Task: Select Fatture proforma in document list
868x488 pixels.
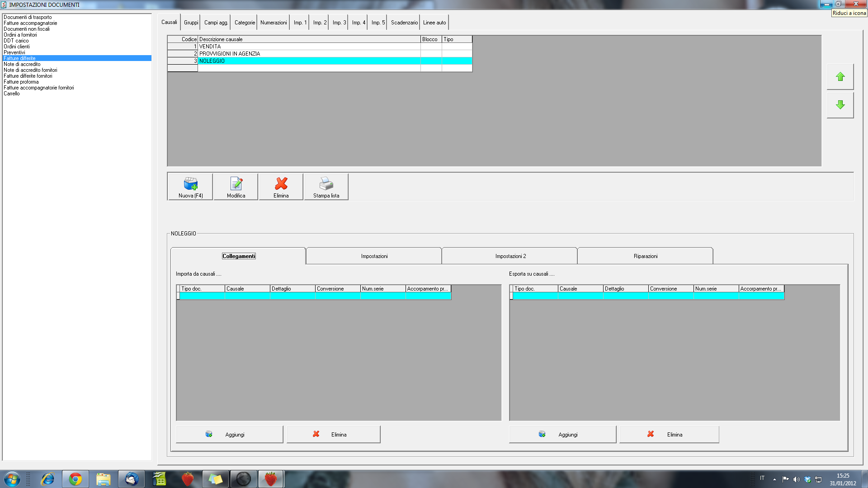Action: click(x=21, y=82)
